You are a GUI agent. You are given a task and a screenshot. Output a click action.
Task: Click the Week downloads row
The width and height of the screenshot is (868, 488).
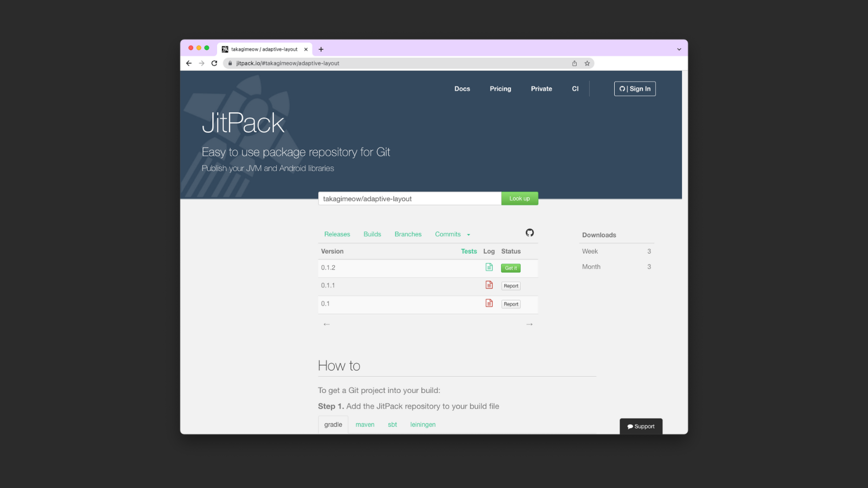[616, 251]
